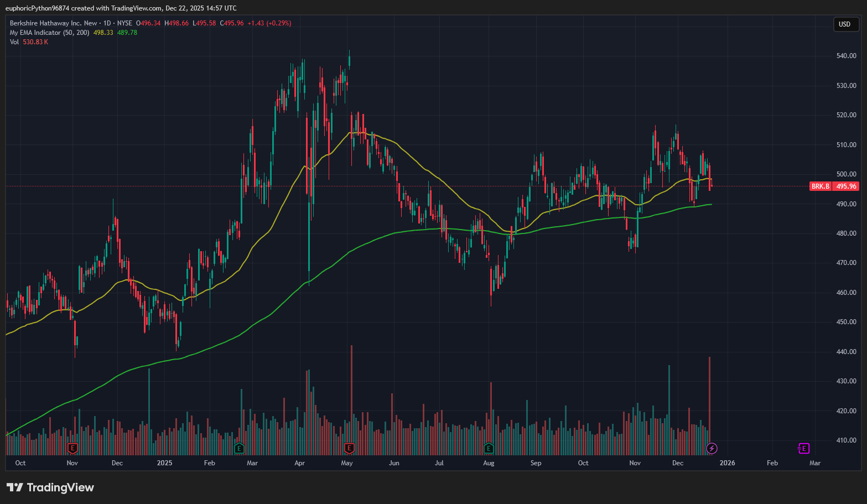Click the yellow EMA 50 value 498.33
The image size is (867, 504).
click(x=103, y=33)
